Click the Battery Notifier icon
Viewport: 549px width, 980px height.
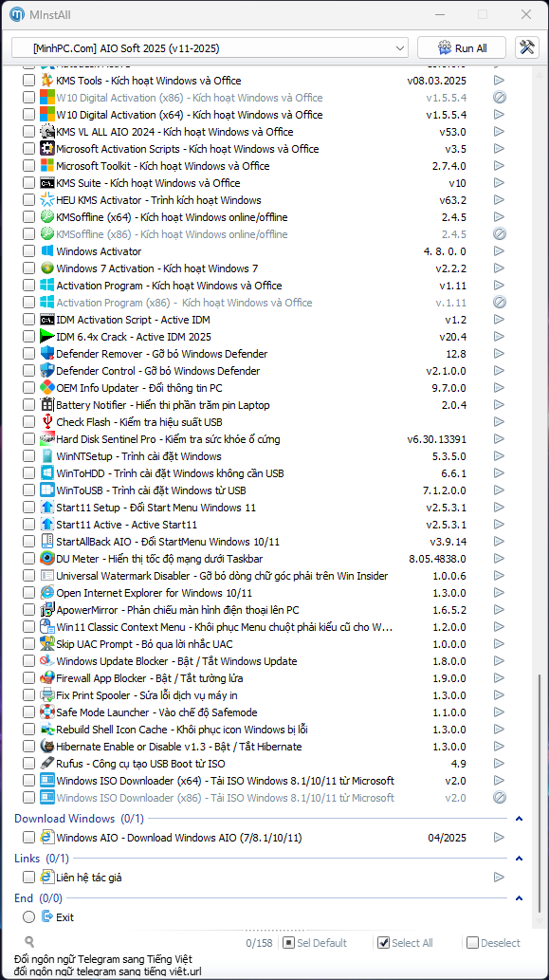tap(47, 405)
